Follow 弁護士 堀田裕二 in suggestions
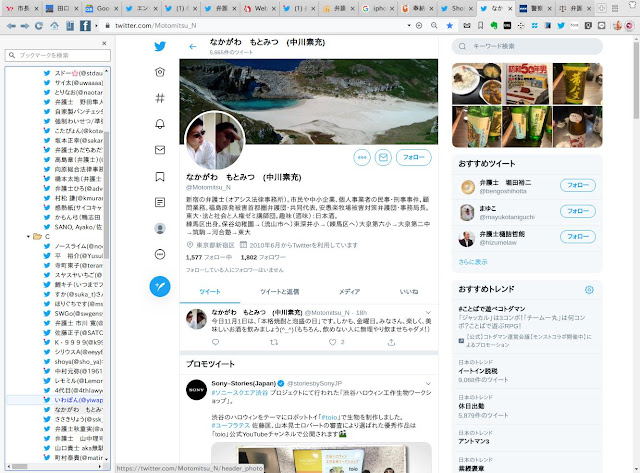 coord(578,185)
